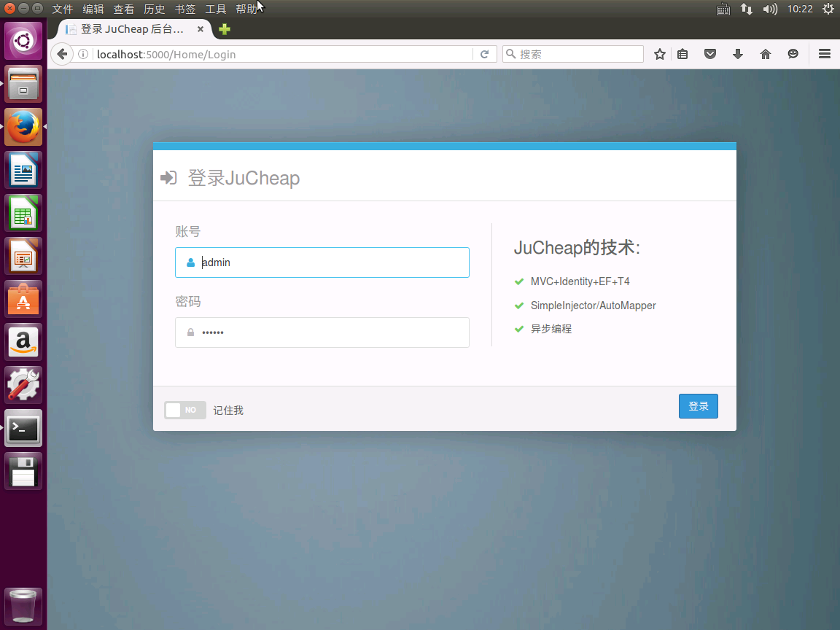Focus the address bar showing localhost:5000/Home/Login
The height and width of the screenshot is (630, 840).
283,54
